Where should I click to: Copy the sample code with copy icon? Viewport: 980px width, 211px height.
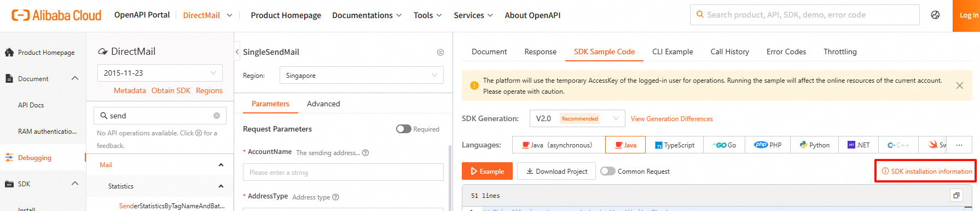coord(956,196)
